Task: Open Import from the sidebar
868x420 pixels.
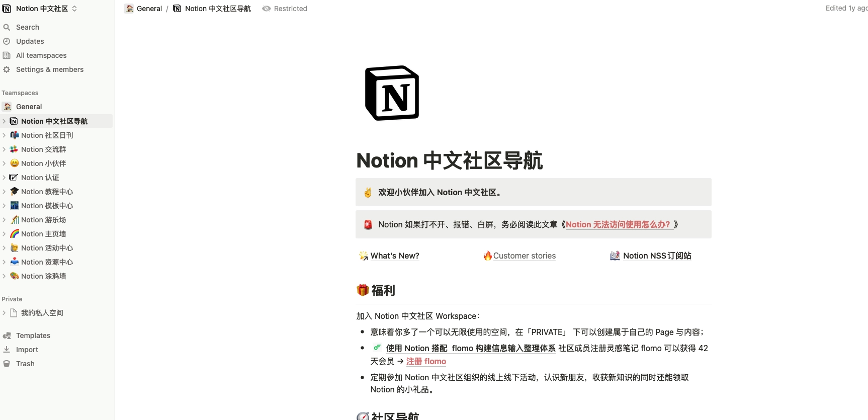Action: click(x=27, y=350)
